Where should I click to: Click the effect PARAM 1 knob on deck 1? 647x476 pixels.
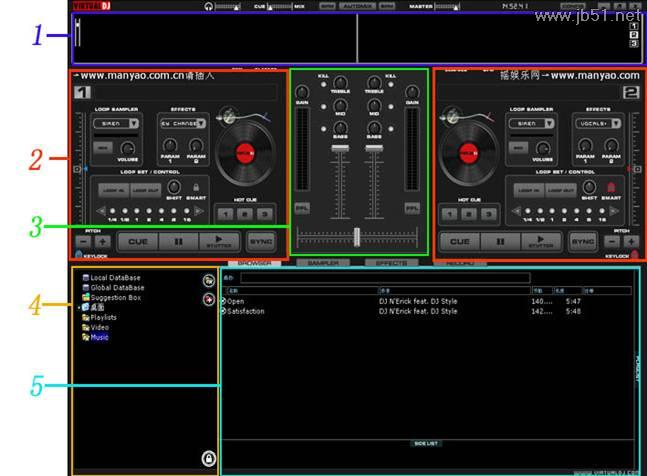coord(170,145)
